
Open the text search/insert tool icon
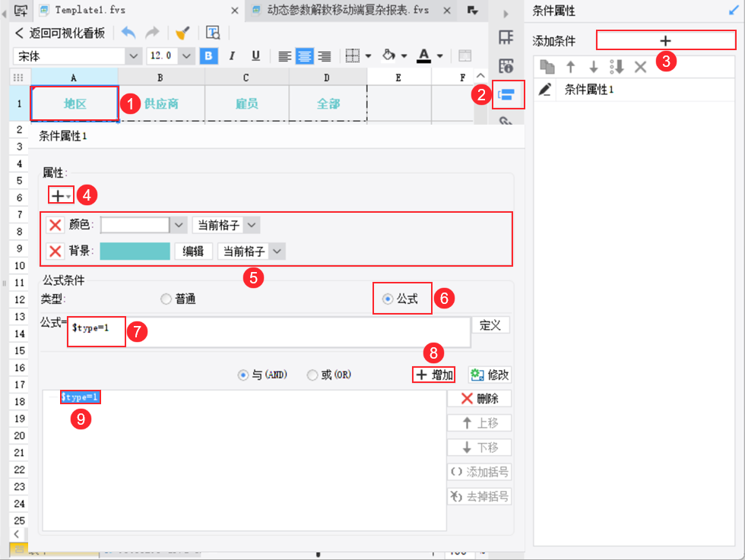213,33
